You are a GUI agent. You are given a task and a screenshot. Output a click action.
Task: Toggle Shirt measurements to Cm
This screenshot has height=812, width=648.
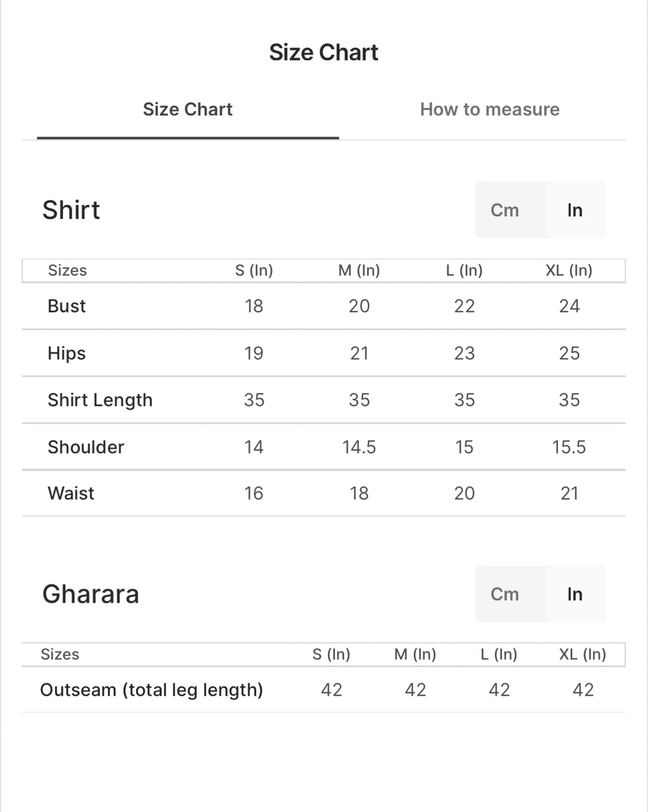pyautogui.click(x=505, y=210)
